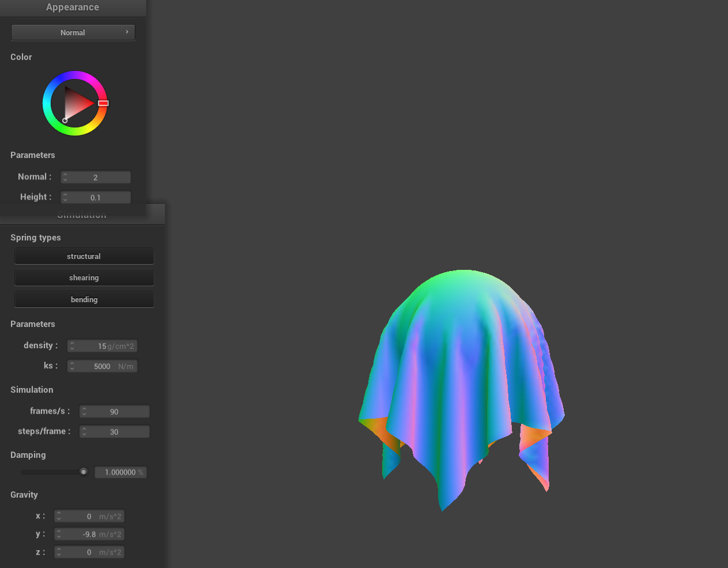
Task: Click the red hue marker on color wheel
Action: coord(103,103)
